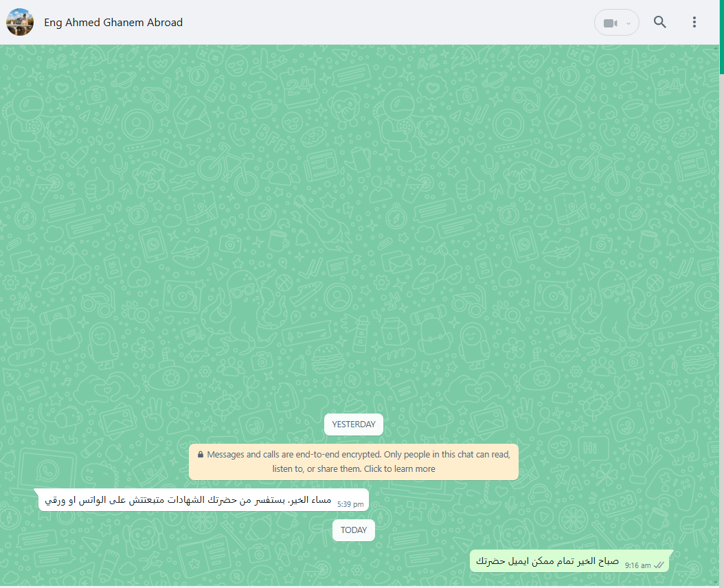
Task: Click the 9:16 am timestamp
Action: (637, 565)
